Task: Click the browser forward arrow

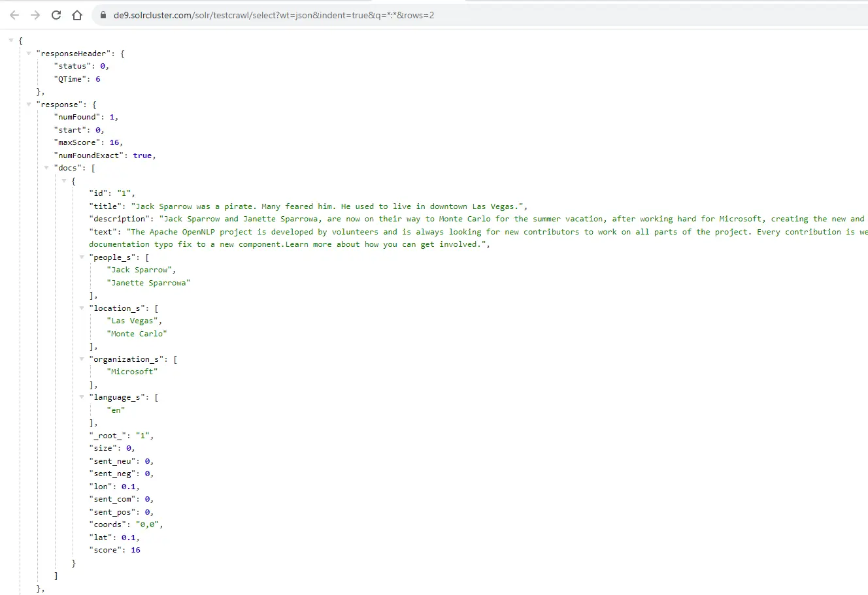Action: pos(35,15)
